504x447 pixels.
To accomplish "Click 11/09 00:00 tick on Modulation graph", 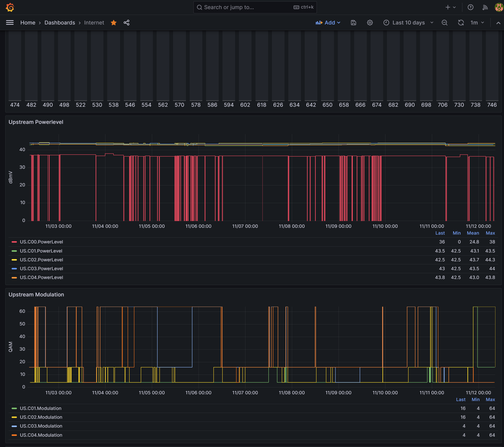I will click(x=338, y=393).
